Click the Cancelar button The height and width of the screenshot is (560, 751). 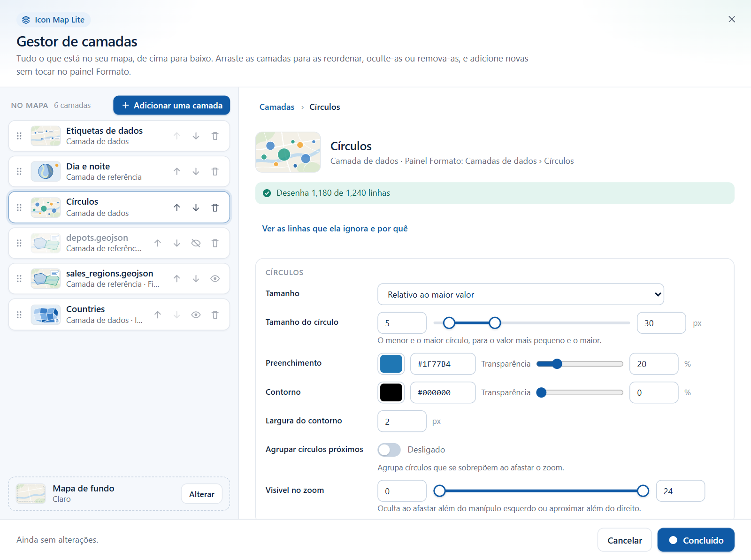point(624,540)
